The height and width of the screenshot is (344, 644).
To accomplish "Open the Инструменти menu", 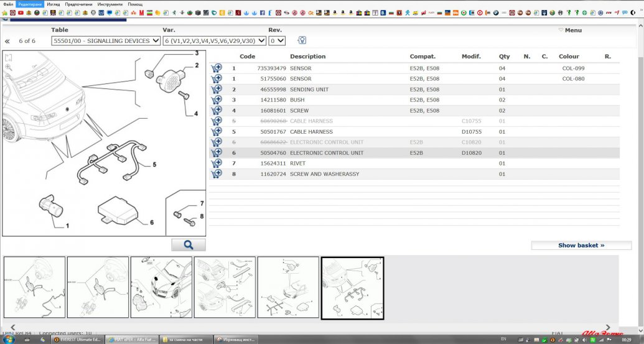I will coord(111,4).
